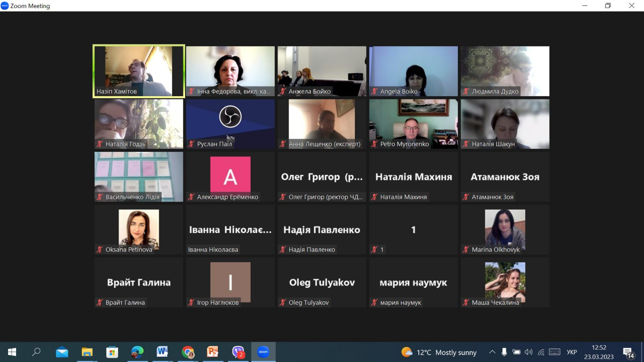This screenshot has width=644, height=362.
Task: Open the touch keyboard from the tray
Action: click(x=555, y=352)
